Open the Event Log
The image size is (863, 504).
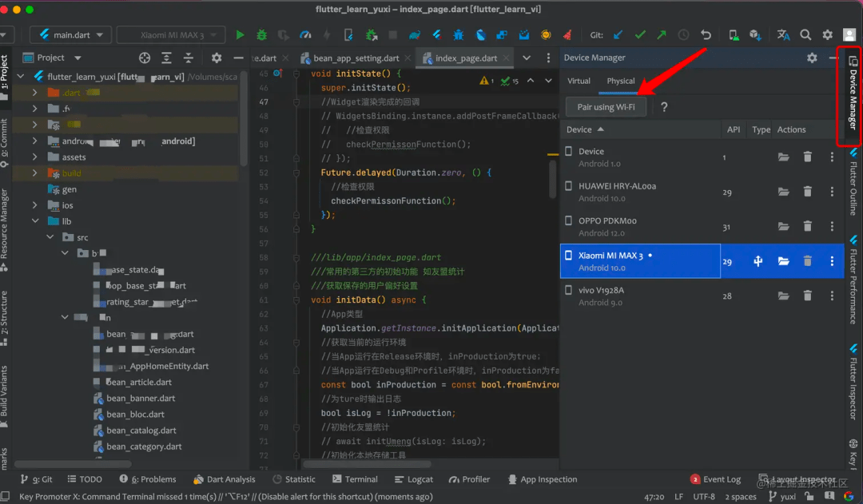[715, 479]
